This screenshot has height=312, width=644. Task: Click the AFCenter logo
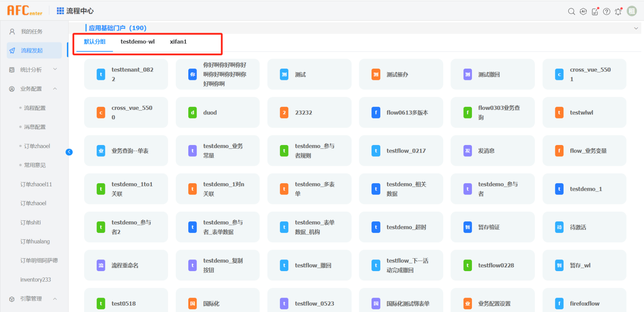pos(25,11)
